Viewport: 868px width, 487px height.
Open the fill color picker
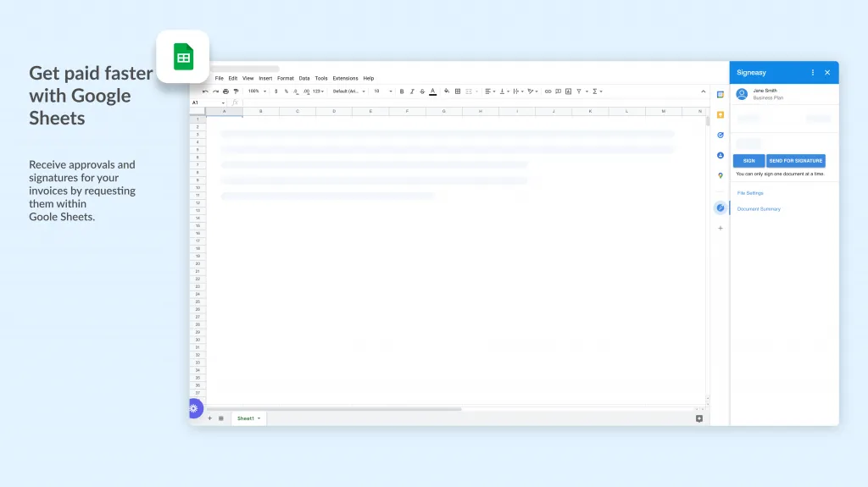click(x=447, y=91)
